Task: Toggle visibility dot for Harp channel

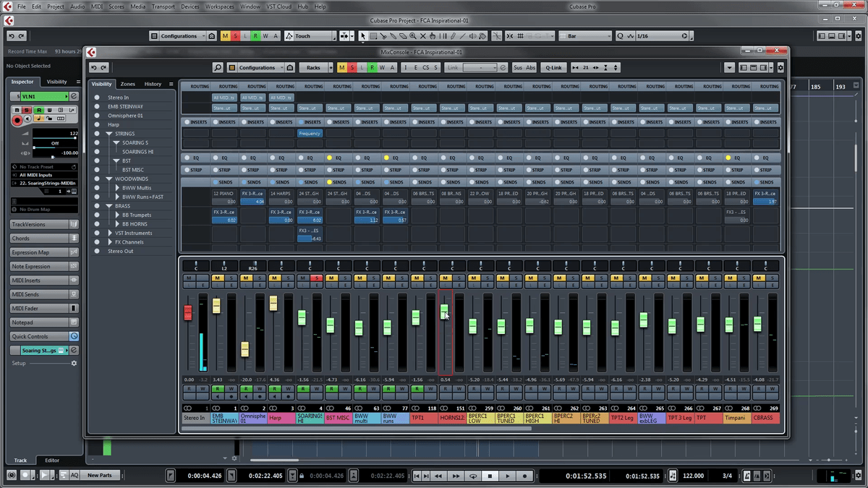Action: 97,124
